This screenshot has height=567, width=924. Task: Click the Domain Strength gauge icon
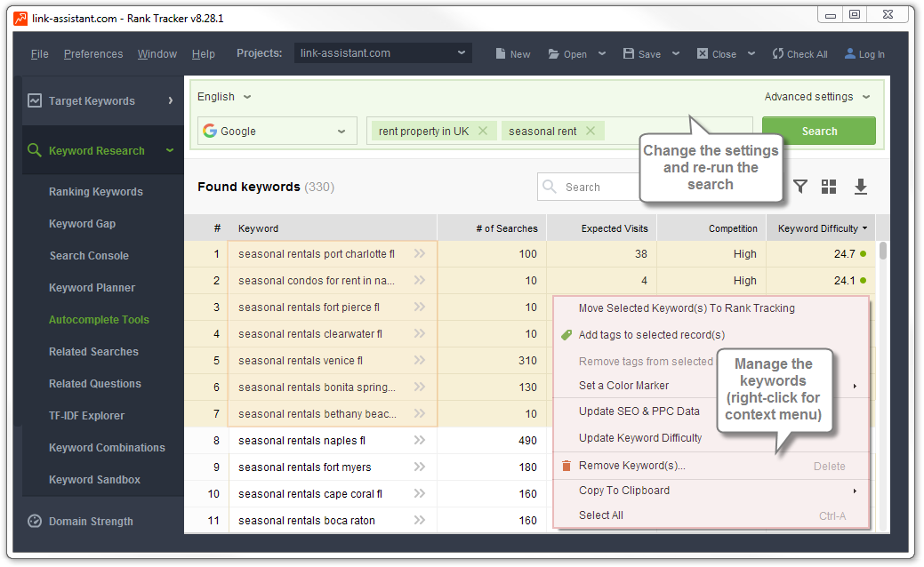tap(35, 521)
